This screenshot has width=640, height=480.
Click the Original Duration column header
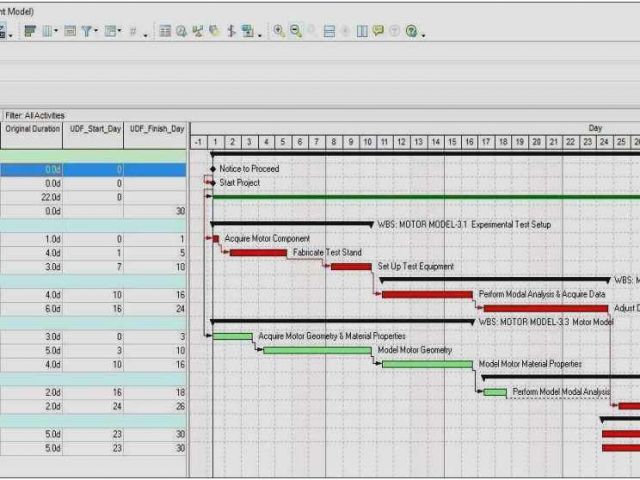(32, 129)
